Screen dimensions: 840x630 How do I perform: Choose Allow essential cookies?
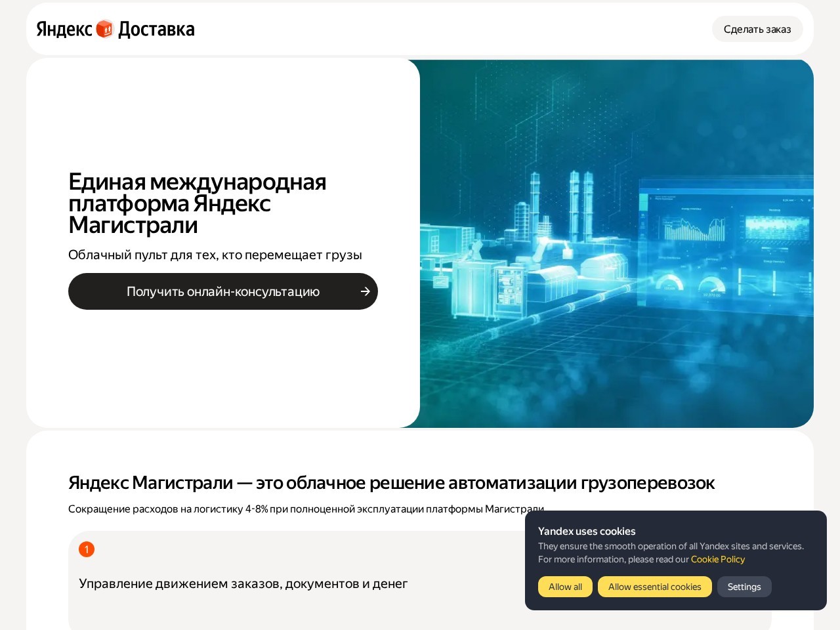(655, 587)
